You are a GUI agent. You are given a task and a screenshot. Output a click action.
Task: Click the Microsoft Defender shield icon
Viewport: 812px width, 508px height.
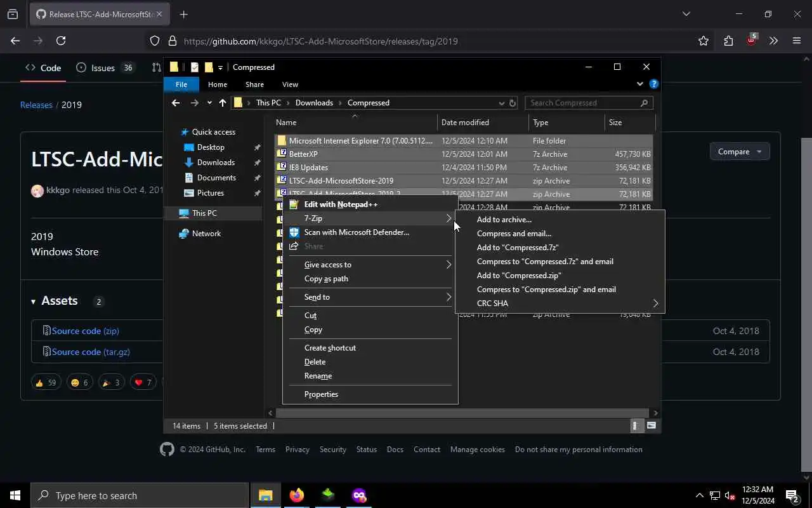pos(294,232)
